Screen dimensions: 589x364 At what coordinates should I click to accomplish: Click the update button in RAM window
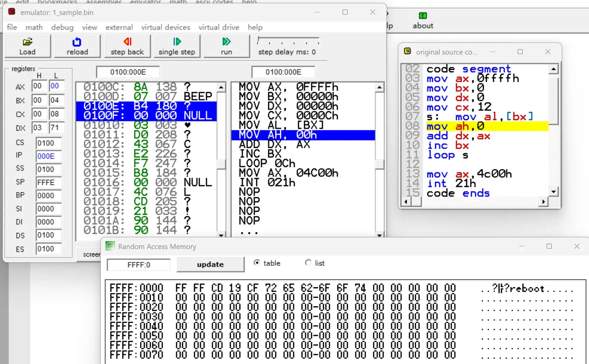210,264
